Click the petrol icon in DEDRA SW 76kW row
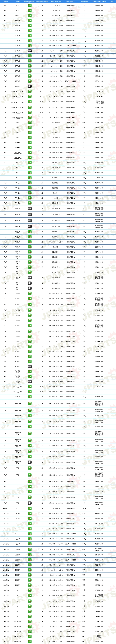Image resolution: width=116 pixels, height=644 pixels. pyautogui.click(x=30, y=544)
